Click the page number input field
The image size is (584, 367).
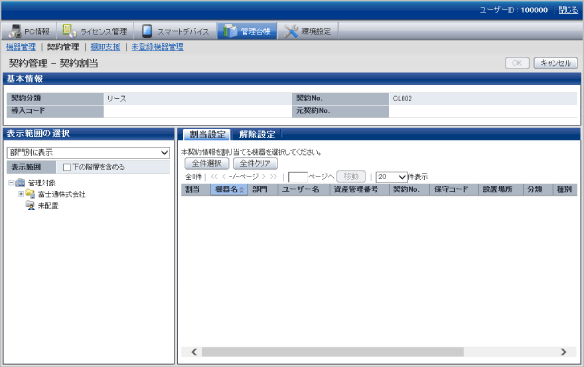pos(298,177)
